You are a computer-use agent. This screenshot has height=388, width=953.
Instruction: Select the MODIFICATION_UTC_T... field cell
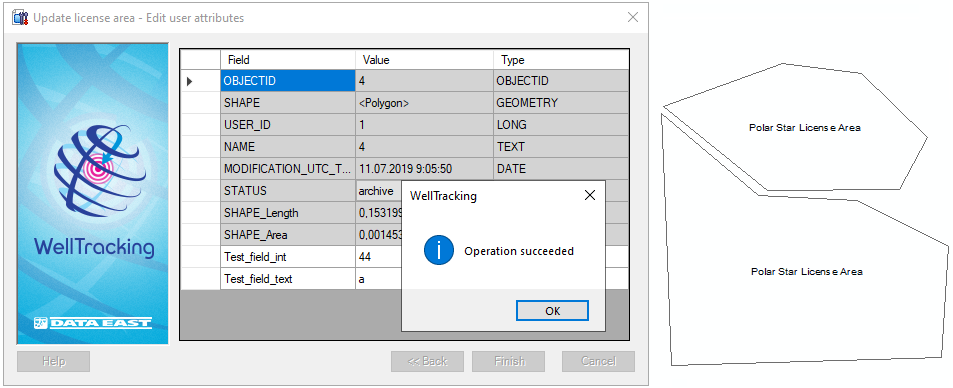287,168
